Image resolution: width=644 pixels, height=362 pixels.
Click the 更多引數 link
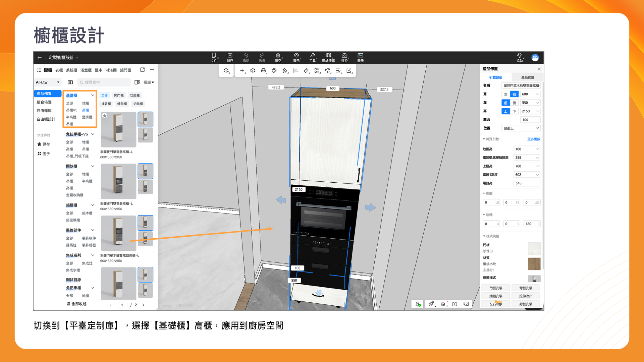pyautogui.click(x=533, y=139)
